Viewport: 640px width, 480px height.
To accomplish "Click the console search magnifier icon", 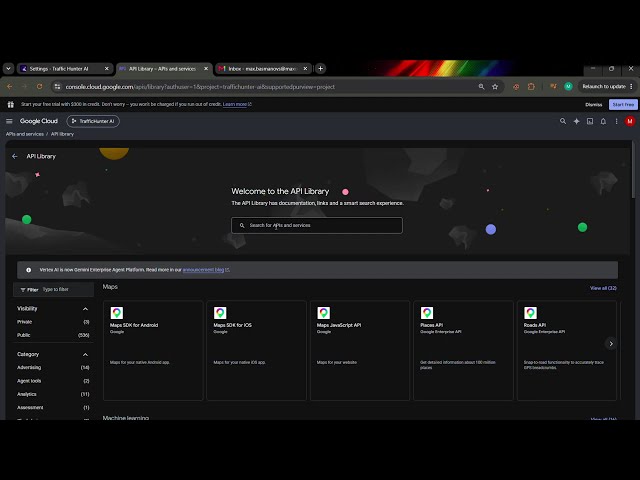I will tap(563, 121).
